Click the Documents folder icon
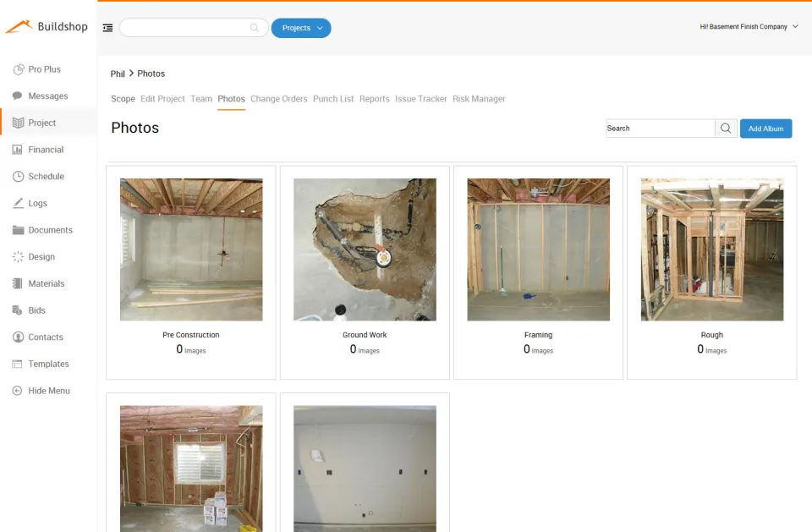This screenshot has width=812, height=532. click(x=18, y=230)
